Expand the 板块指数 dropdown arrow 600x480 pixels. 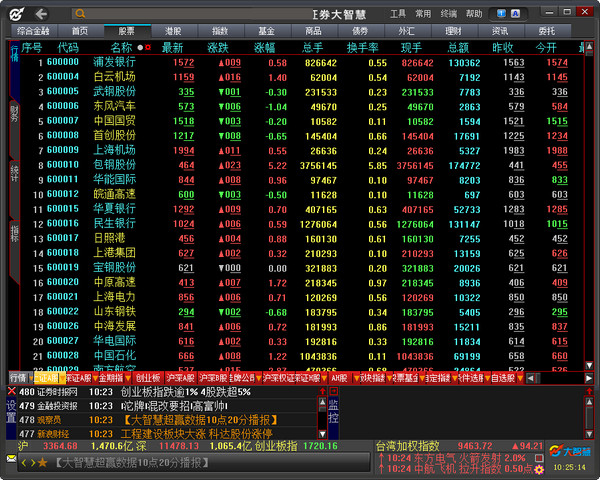coord(389,379)
